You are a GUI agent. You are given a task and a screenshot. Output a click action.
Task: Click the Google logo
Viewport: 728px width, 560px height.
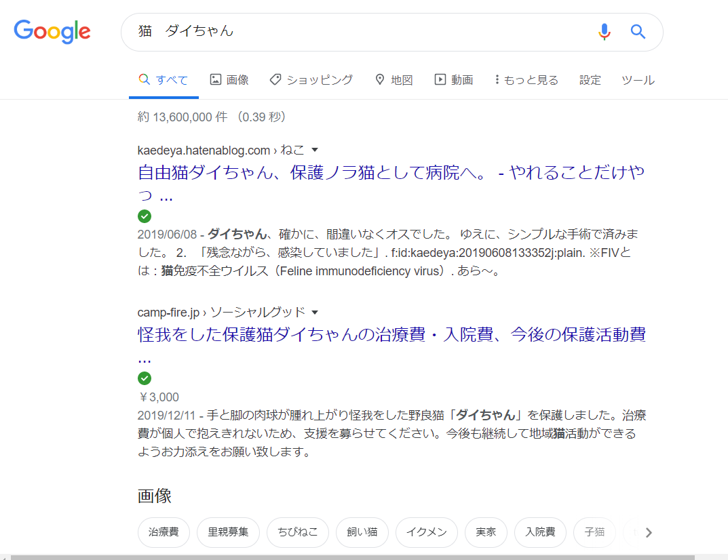click(52, 32)
